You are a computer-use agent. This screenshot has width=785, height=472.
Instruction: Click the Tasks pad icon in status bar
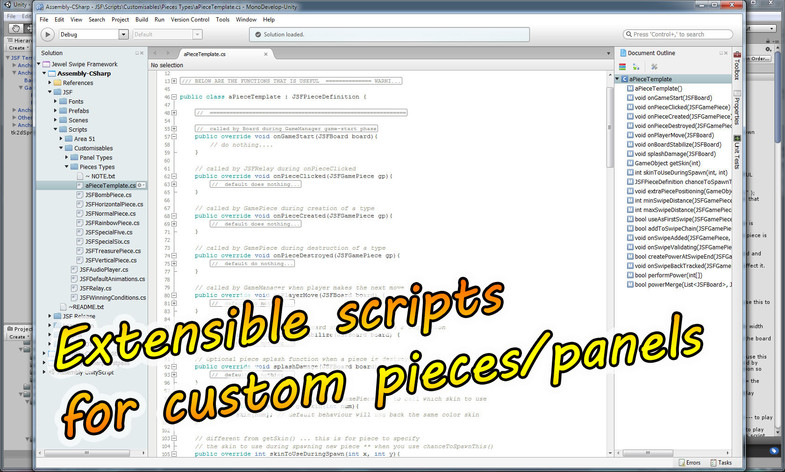pyautogui.click(x=713, y=463)
